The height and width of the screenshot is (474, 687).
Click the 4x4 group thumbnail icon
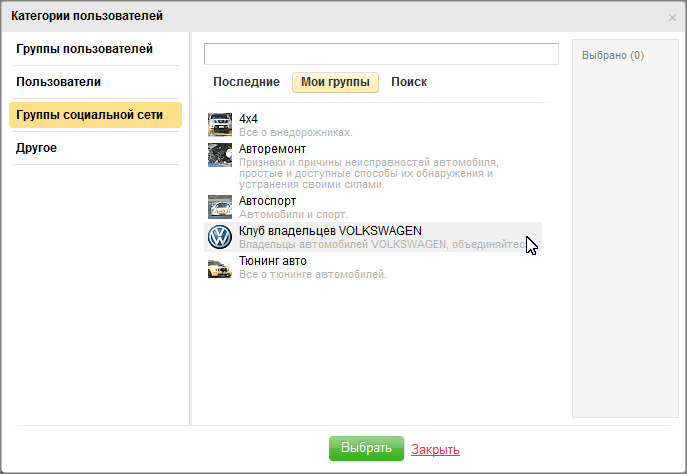point(219,124)
